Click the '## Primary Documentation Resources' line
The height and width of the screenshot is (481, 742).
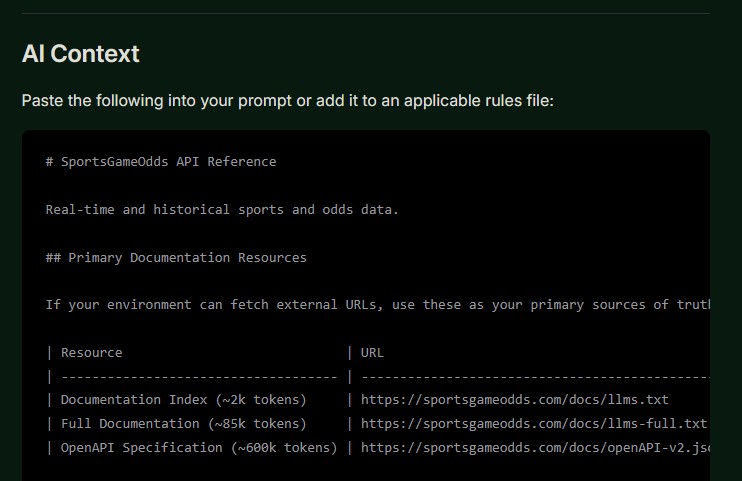coord(176,258)
